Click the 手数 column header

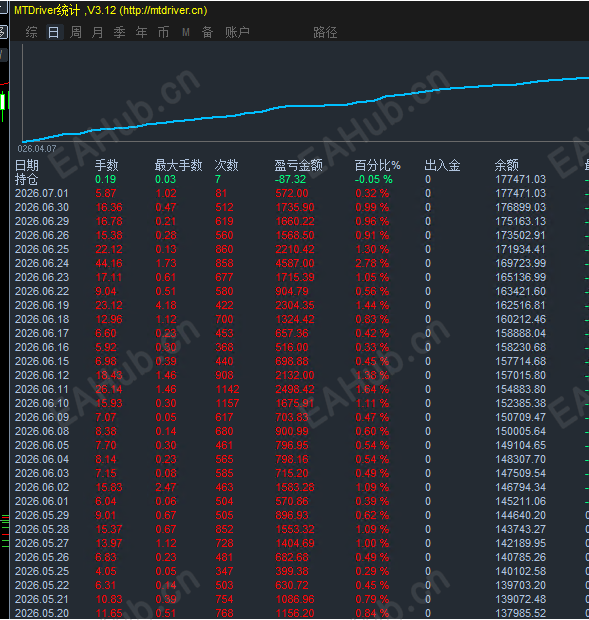click(107, 165)
